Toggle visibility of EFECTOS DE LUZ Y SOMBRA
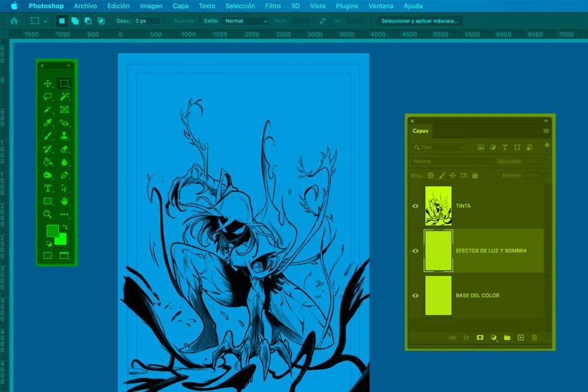Viewport: 588px width, 392px height. click(416, 251)
